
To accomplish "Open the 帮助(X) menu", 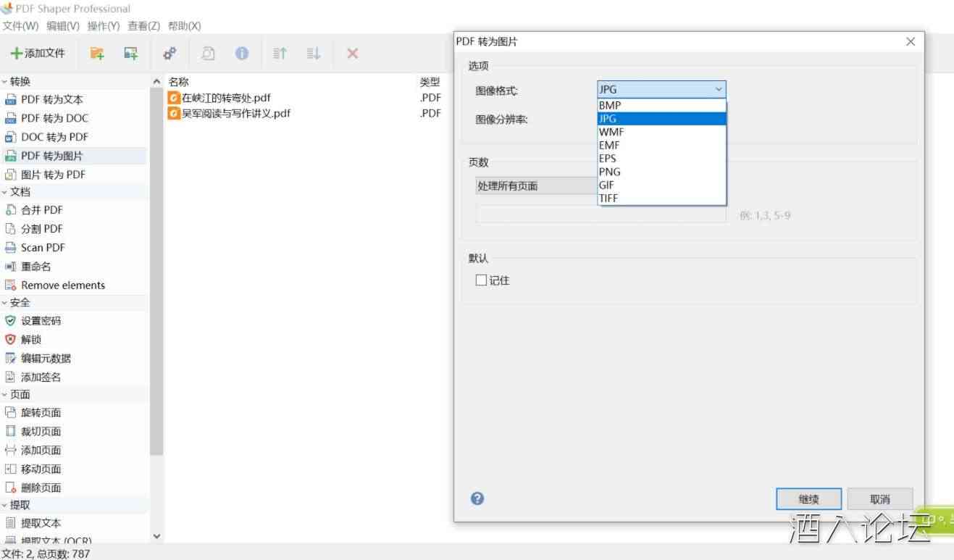I will click(184, 26).
